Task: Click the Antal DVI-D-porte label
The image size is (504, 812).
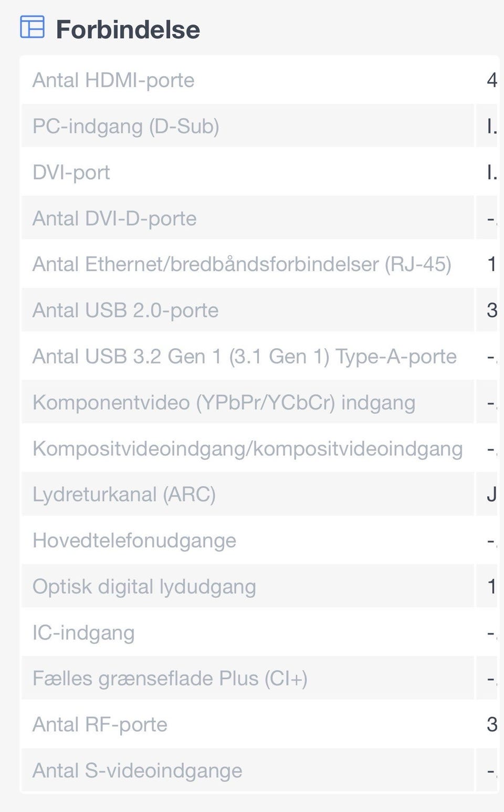Action: 114,218
